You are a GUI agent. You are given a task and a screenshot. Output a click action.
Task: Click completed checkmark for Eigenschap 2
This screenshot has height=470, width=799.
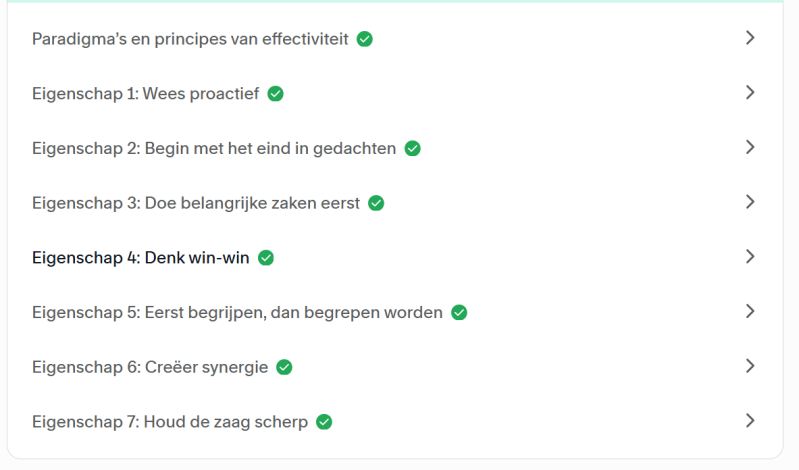[412, 148]
